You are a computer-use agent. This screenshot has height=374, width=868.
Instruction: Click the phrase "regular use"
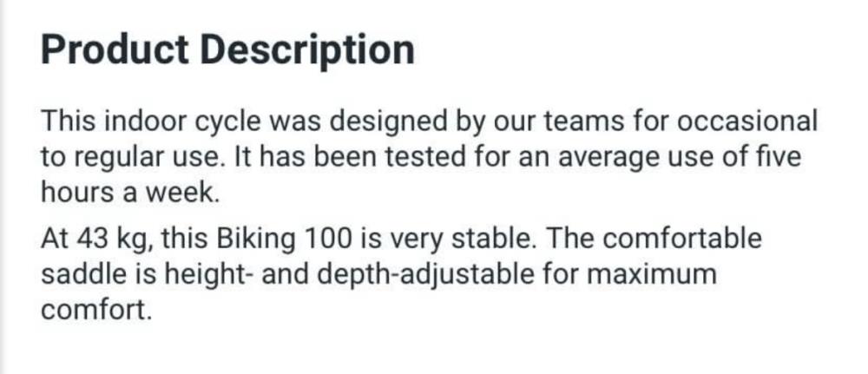click(142, 158)
